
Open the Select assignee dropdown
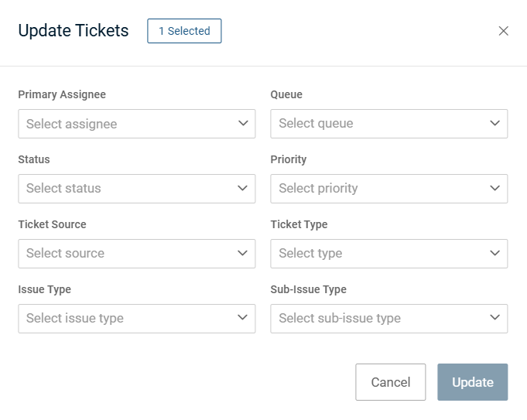(x=124, y=124)
